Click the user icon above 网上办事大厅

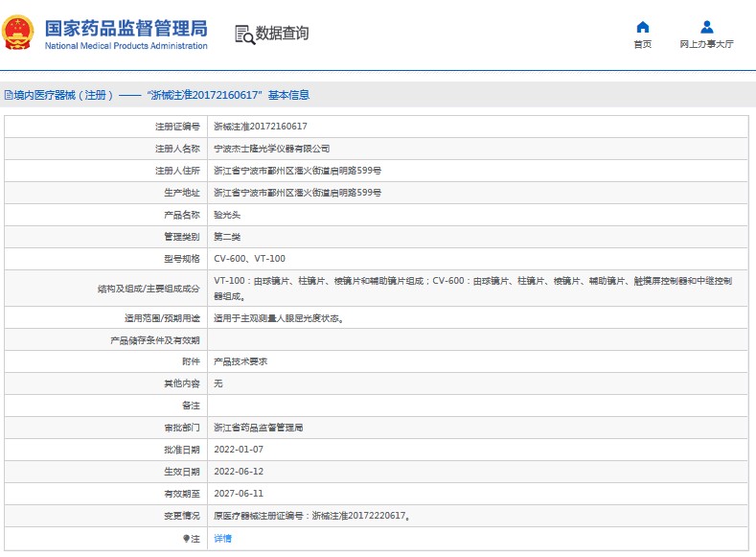(706, 27)
